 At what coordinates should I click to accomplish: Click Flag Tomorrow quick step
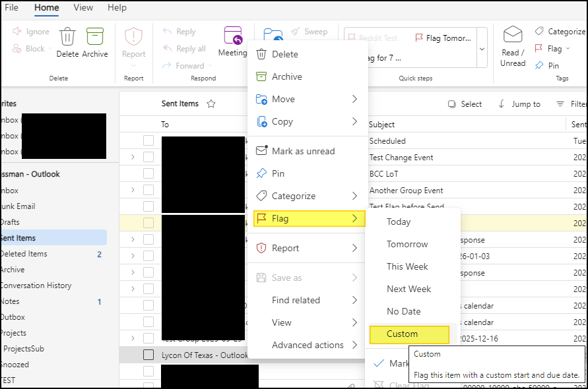point(443,38)
